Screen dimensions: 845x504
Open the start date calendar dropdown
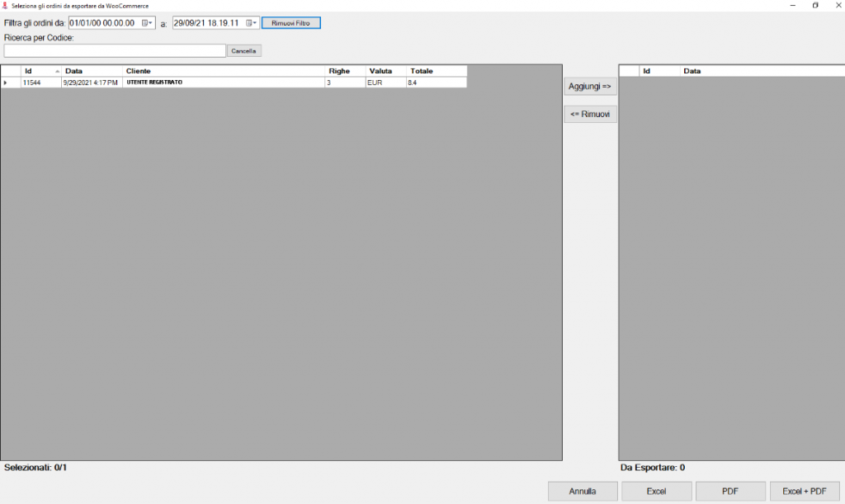click(147, 23)
